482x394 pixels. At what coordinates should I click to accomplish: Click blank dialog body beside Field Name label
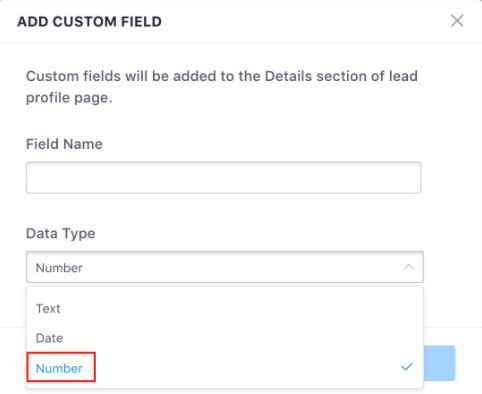(260, 144)
